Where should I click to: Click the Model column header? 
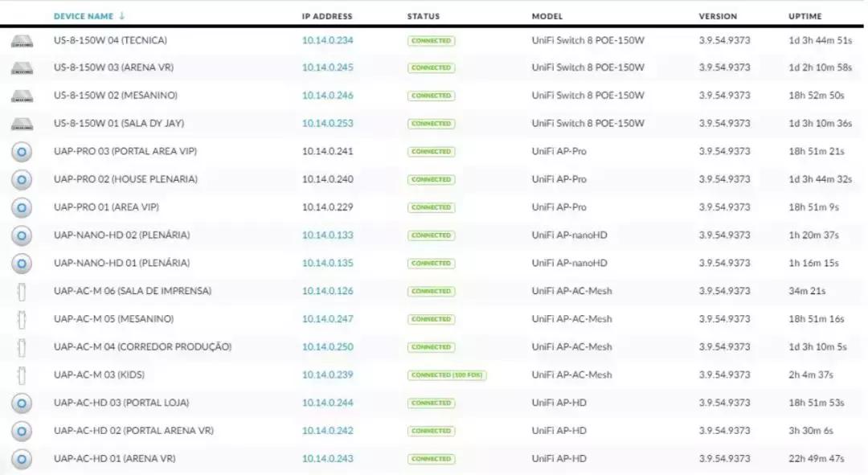coord(547,16)
